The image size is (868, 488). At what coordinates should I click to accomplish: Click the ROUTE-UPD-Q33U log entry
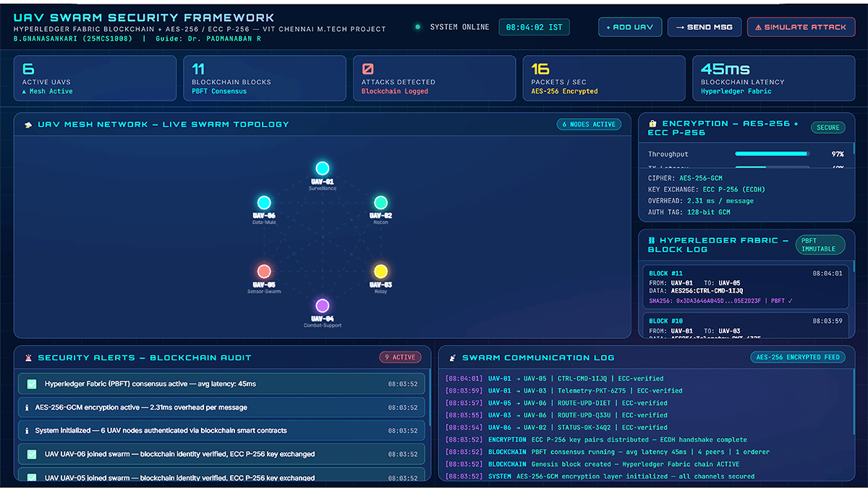coord(556,415)
